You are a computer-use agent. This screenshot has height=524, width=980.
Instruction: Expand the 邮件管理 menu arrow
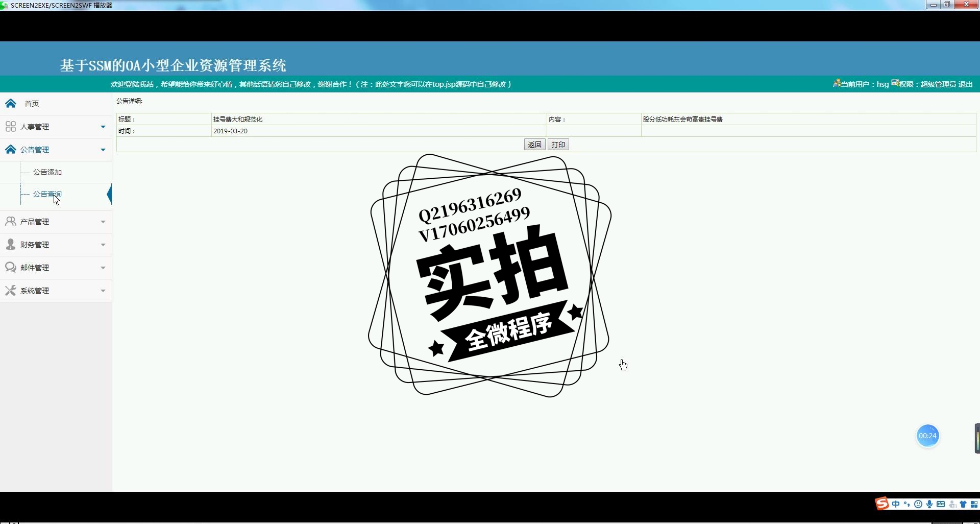coord(103,268)
